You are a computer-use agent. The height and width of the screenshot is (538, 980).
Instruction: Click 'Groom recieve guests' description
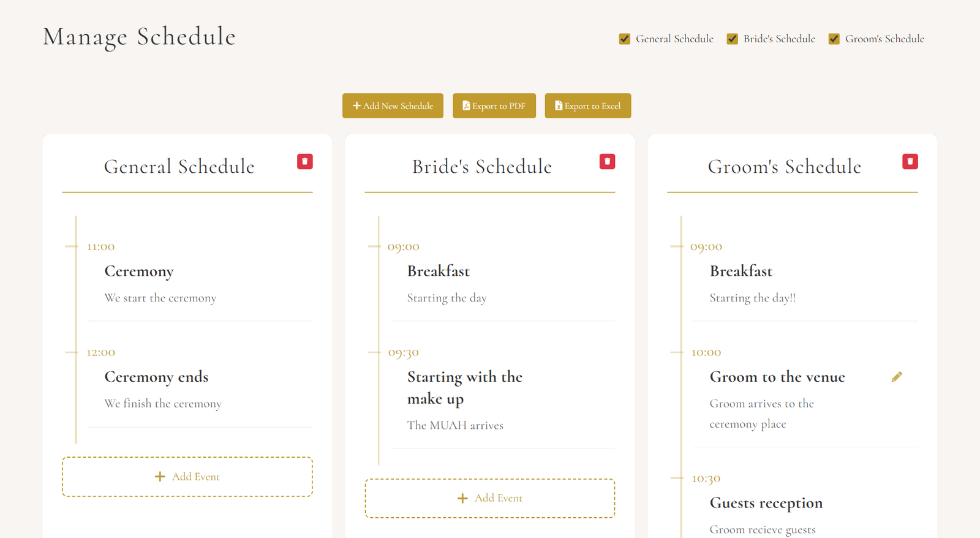click(763, 529)
